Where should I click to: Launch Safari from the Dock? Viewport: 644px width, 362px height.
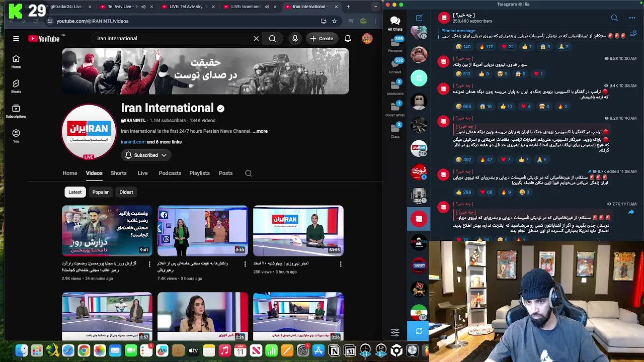(x=68, y=350)
